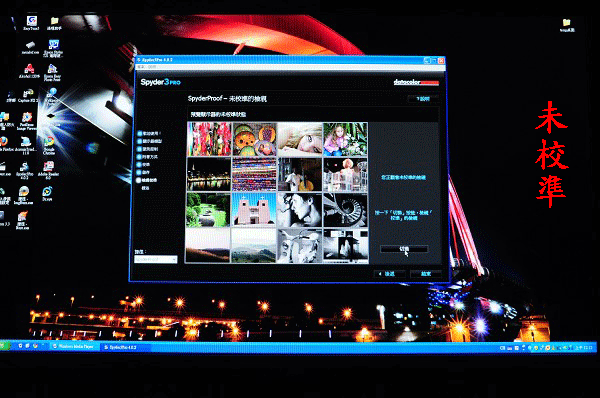The image size is (600, 398).
Task: Click the Spyder3Pro icon in the title bar
Action: tap(139, 60)
